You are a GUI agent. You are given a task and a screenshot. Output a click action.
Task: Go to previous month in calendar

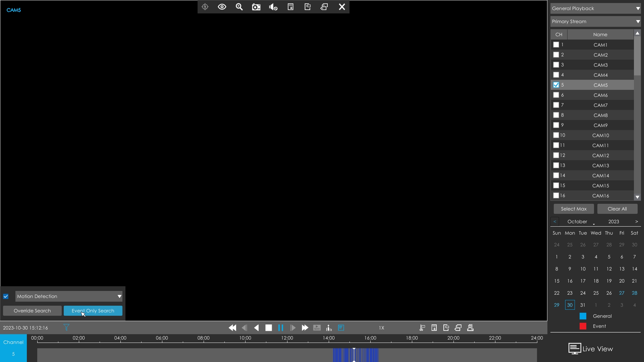[555, 222]
